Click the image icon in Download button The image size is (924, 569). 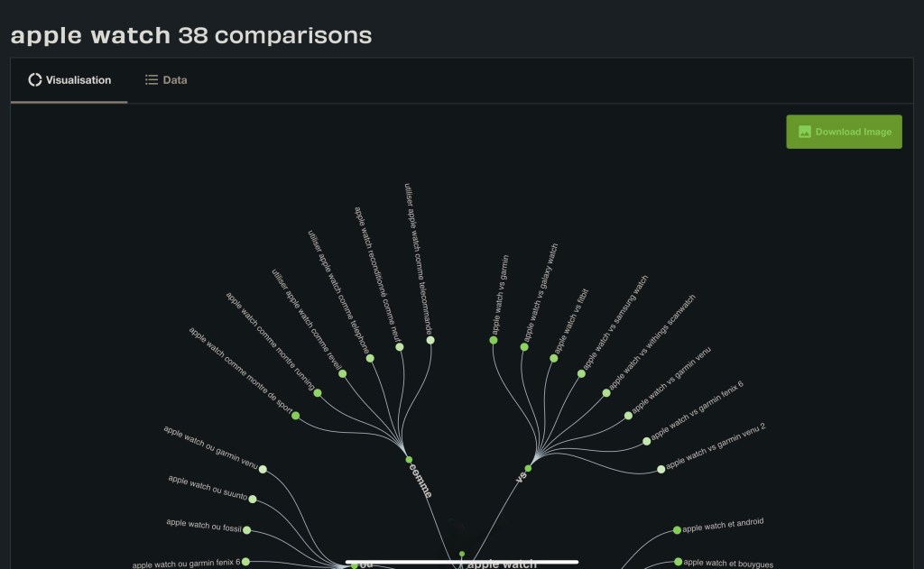pyautogui.click(x=805, y=132)
